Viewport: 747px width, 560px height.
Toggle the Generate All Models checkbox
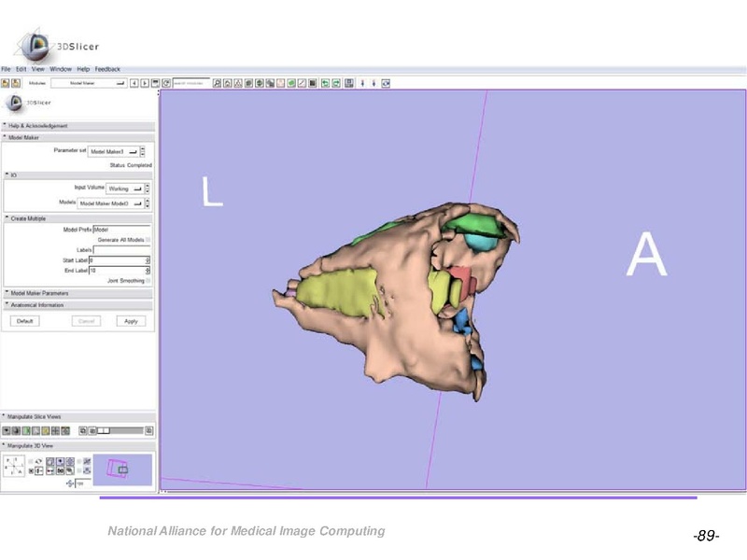[148, 240]
